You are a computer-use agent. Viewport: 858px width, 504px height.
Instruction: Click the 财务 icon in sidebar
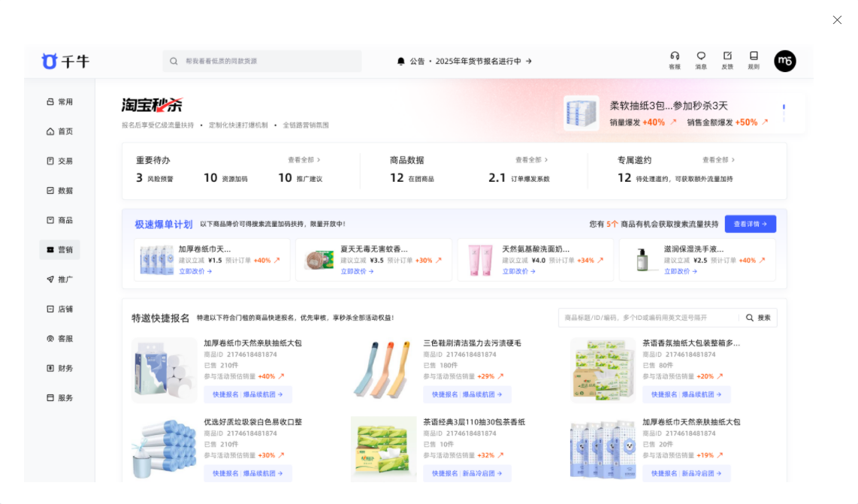click(50, 368)
